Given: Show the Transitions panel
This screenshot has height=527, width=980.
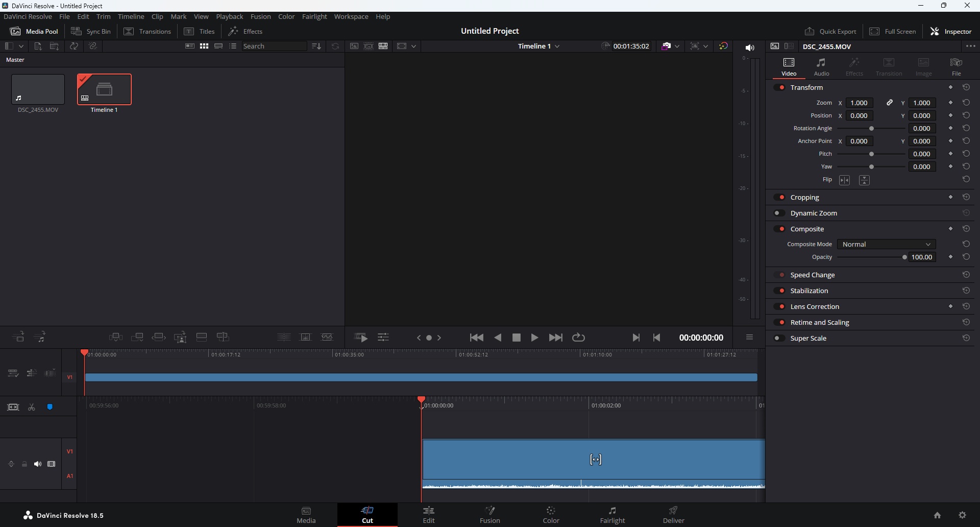Looking at the screenshot, I should click(148, 31).
